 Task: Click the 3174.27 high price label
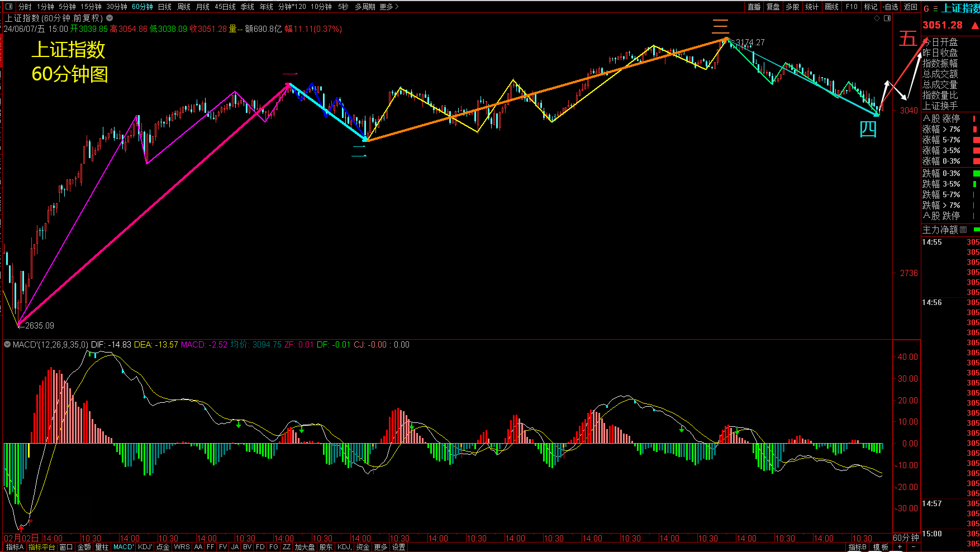pyautogui.click(x=750, y=42)
